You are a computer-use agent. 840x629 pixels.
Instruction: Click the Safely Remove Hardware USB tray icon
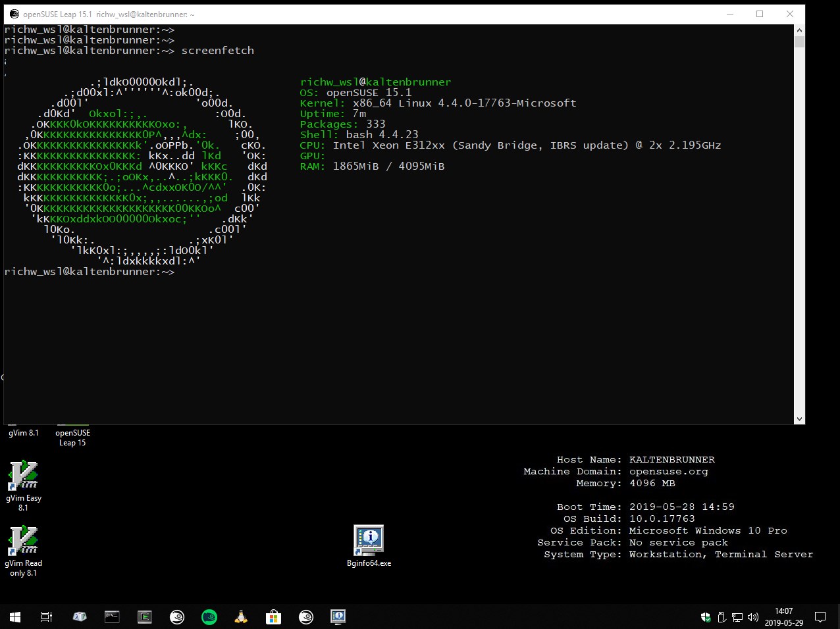coord(722,617)
